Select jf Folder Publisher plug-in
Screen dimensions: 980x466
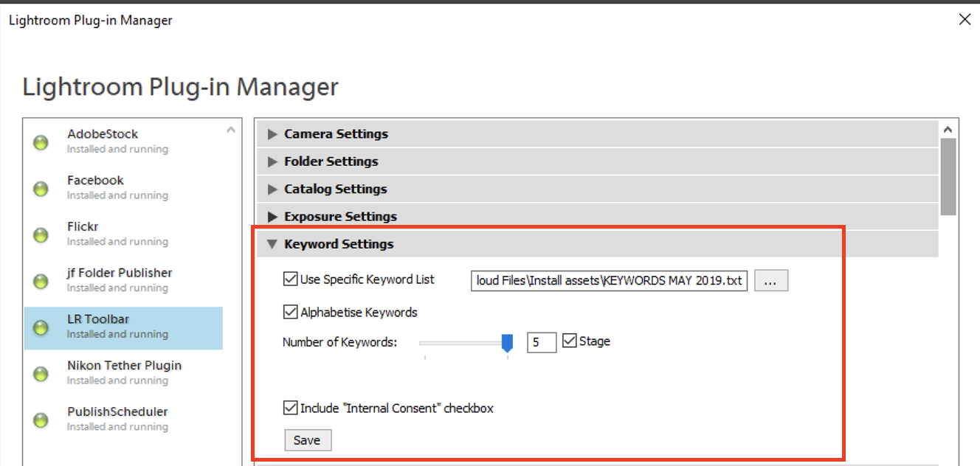click(123, 280)
